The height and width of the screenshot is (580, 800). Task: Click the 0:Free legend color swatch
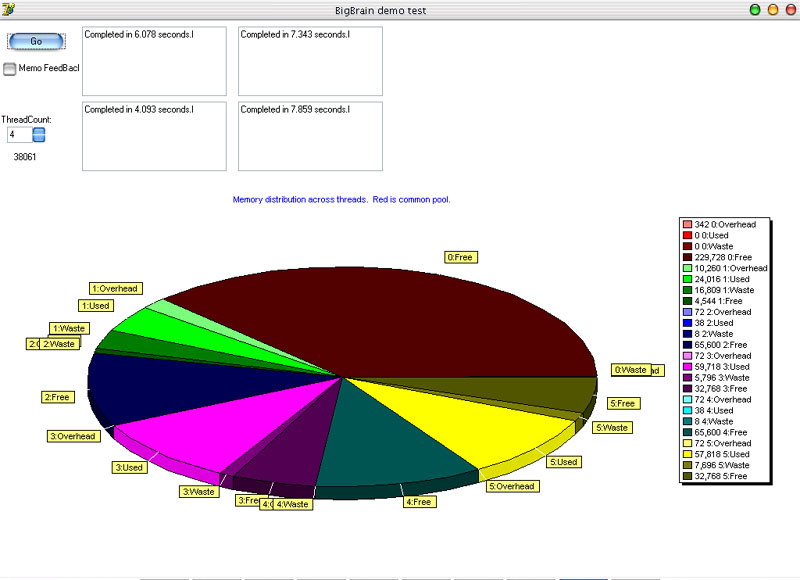pyautogui.click(x=687, y=257)
